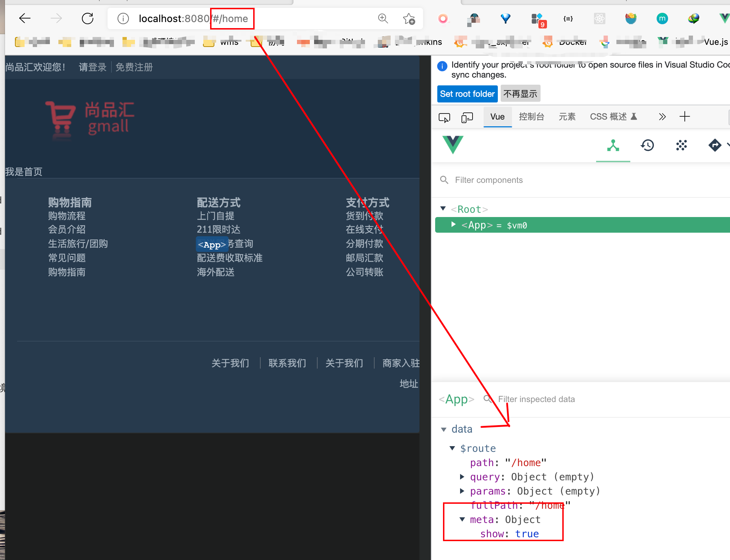730x560 pixels.
Task: Add page to favorites with star icon
Action: pos(409,19)
